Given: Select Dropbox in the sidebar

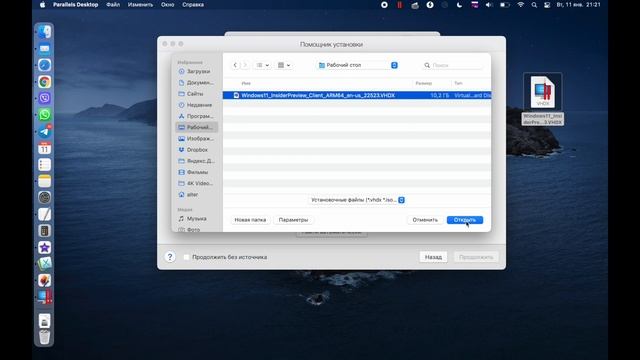Looking at the screenshot, I should tap(198, 150).
